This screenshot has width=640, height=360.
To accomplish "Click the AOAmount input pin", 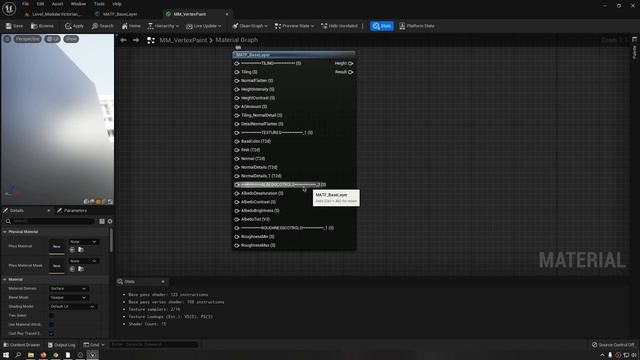I will click(x=237, y=107).
